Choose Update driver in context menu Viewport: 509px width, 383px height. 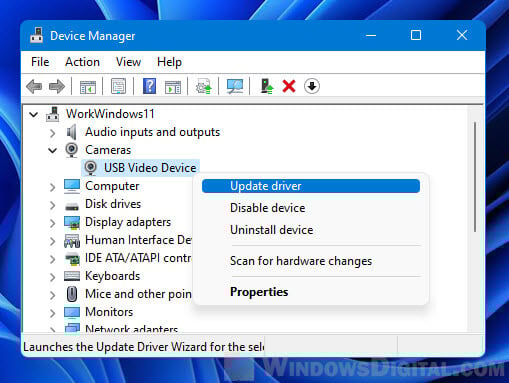pyautogui.click(x=311, y=186)
